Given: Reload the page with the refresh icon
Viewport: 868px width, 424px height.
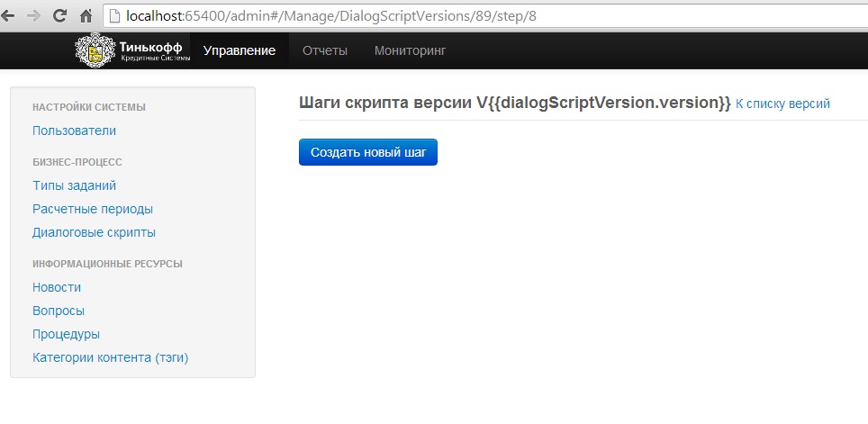Looking at the screenshot, I should click(59, 16).
